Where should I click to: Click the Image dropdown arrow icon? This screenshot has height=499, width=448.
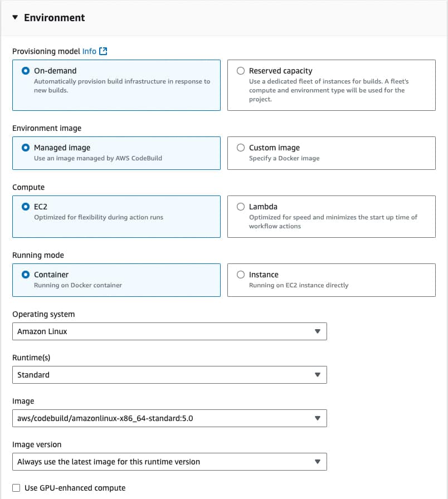click(x=317, y=418)
